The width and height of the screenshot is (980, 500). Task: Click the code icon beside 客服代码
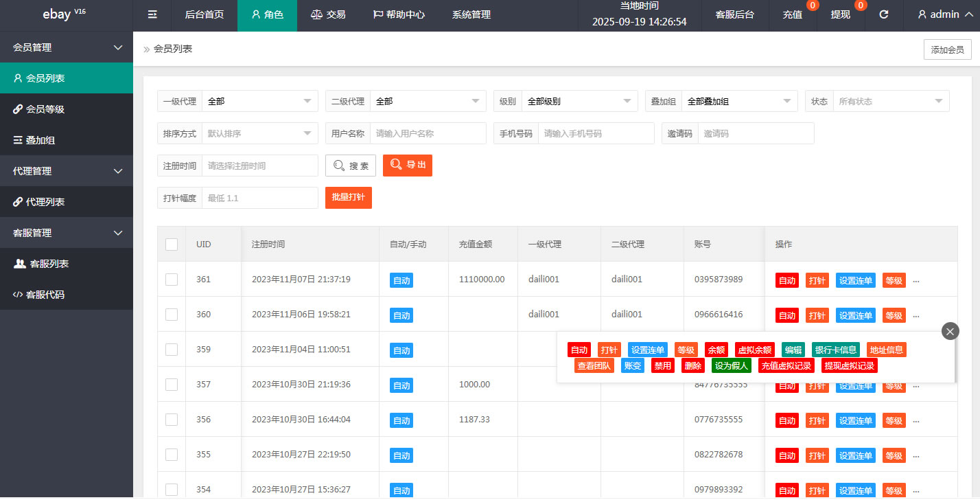point(18,295)
